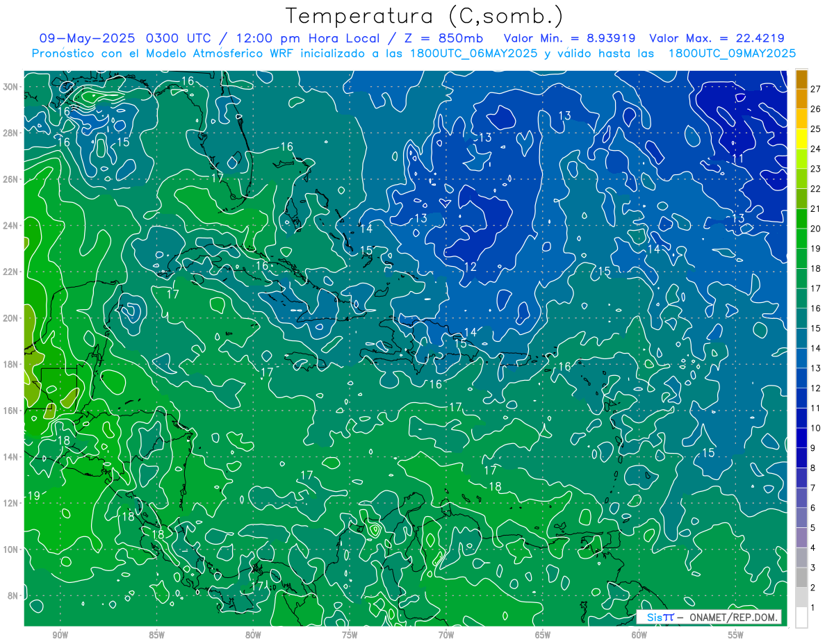Click the 18N latitude axis label
The width and height of the screenshot is (834, 644).
pos(10,364)
